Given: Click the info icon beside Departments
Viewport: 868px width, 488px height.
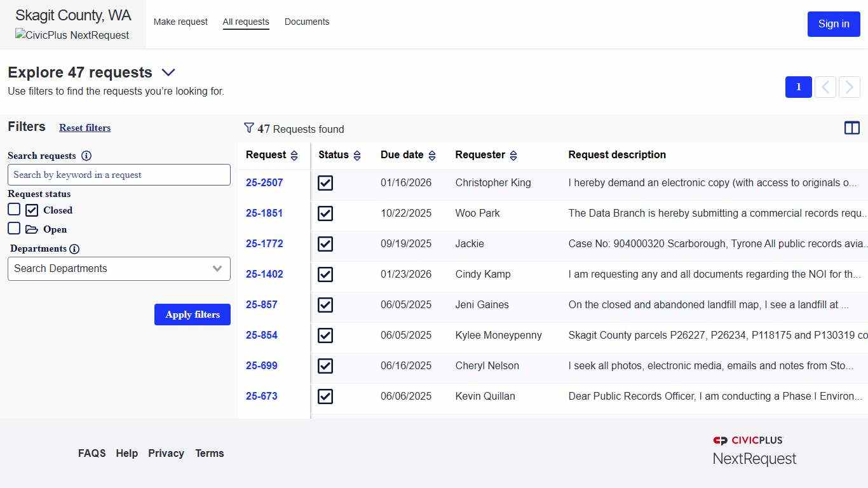Looking at the screenshot, I should (75, 248).
